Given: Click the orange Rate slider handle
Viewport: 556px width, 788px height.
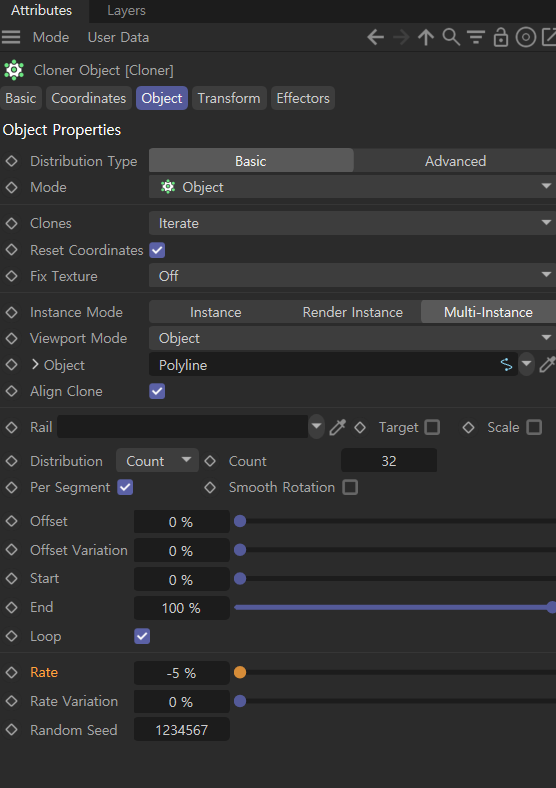Looking at the screenshot, I should pyautogui.click(x=240, y=672).
